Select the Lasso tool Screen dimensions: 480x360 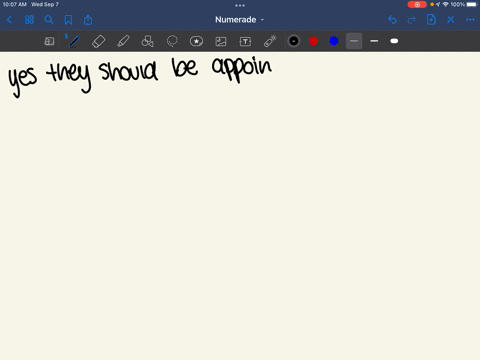(x=172, y=41)
